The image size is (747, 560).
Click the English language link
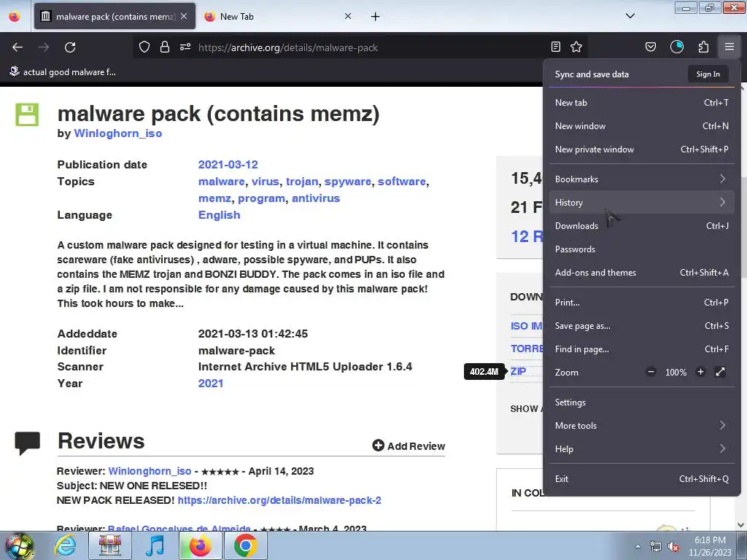(x=219, y=215)
